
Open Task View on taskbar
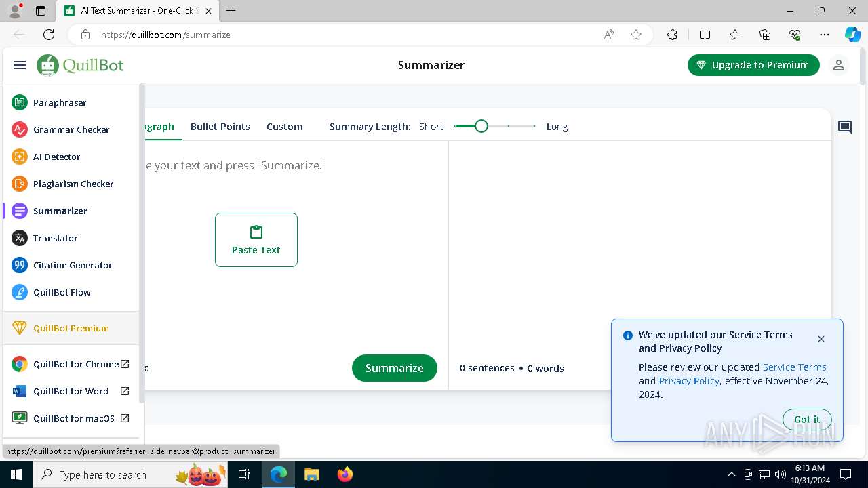click(245, 474)
